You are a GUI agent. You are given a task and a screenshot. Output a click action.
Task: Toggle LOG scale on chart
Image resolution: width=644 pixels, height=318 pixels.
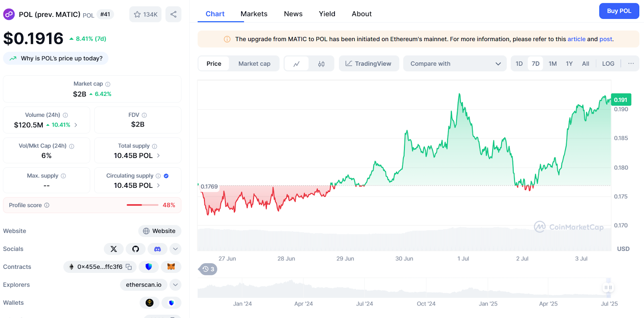coord(608,64)
